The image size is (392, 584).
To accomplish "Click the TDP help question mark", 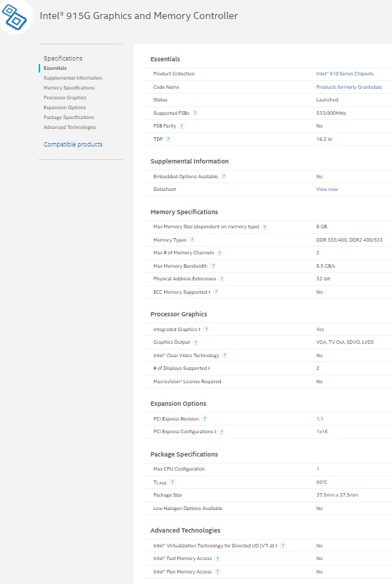I will click(x=168, y=139).
